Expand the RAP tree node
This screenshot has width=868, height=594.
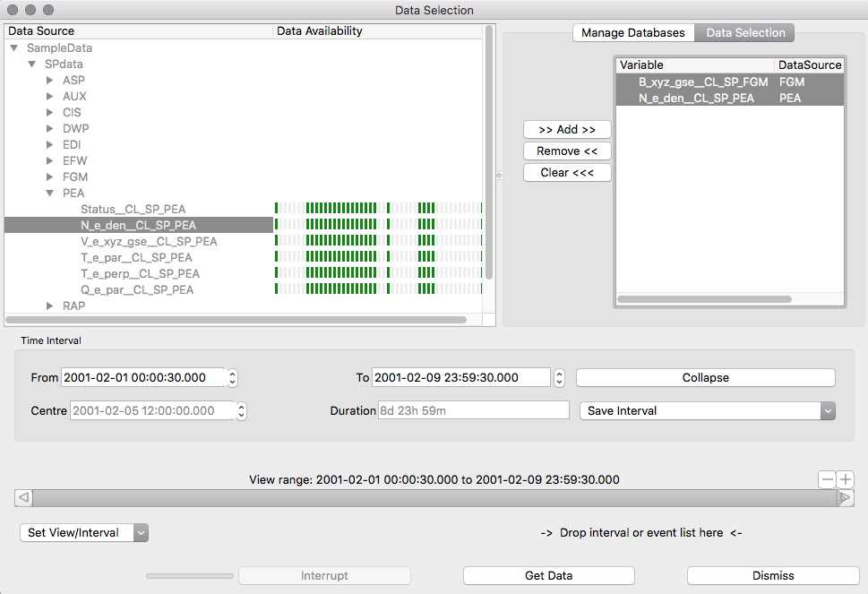point(51,306)
